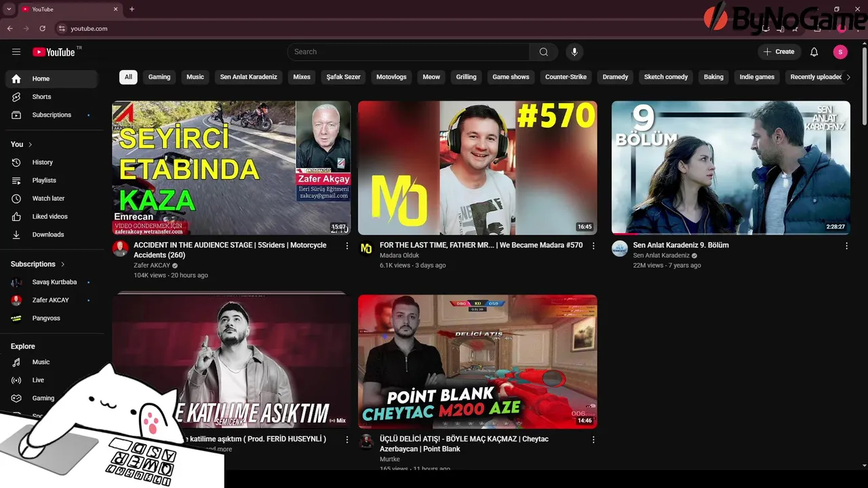The height and width of the screenshot is (488, 868).
Task: Select the Indie games chip
Action: [x=757, y=77]
